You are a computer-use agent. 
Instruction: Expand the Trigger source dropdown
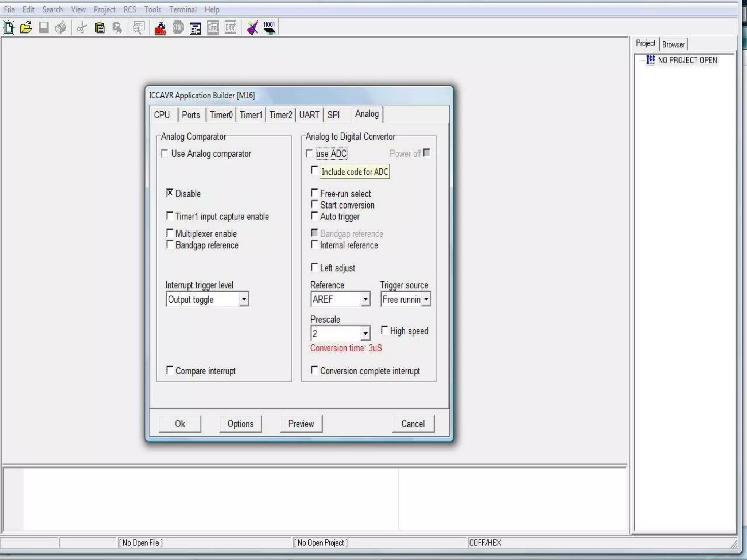(426, 299)
